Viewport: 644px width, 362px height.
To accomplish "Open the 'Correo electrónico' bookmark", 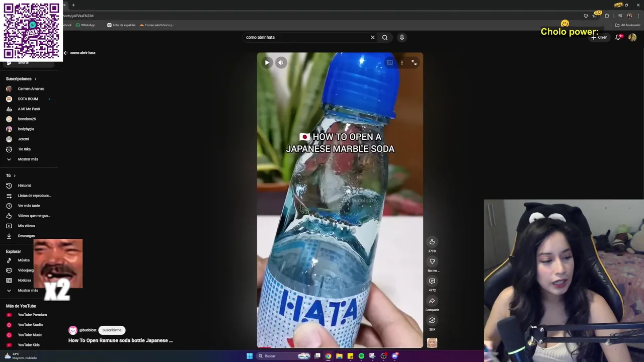I will click(x=156, y=25).
